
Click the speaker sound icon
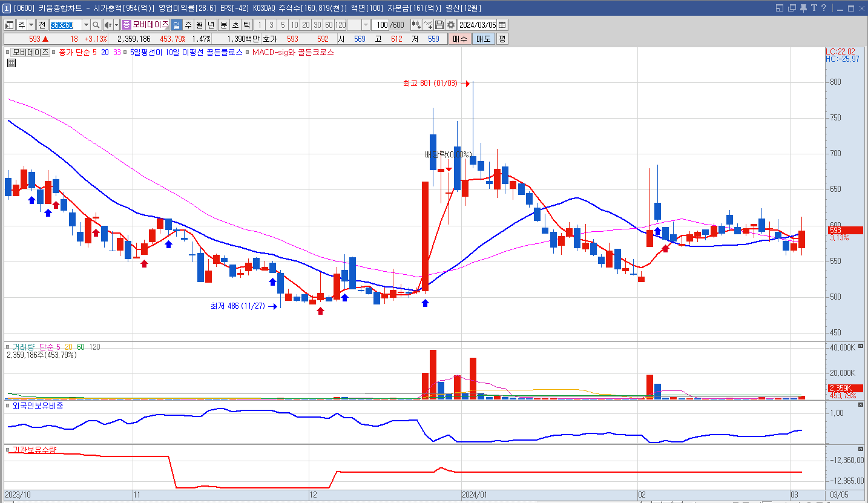(108, 25)
